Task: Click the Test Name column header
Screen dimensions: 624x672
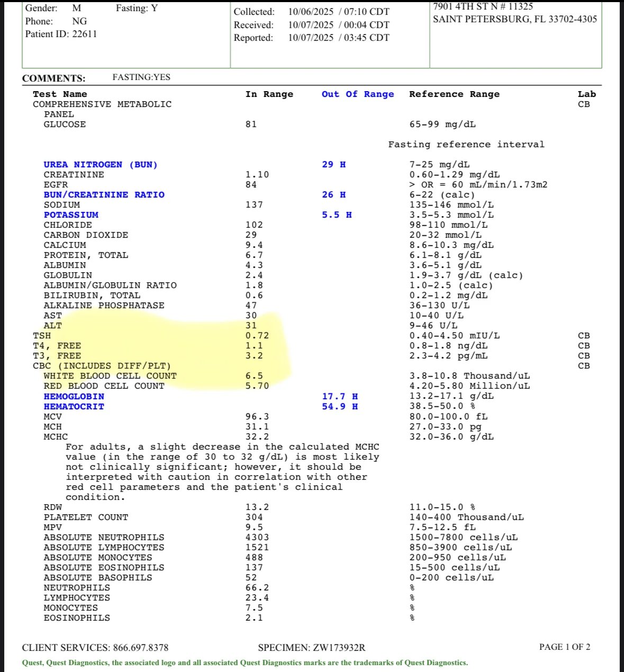Action: [60, 94]
